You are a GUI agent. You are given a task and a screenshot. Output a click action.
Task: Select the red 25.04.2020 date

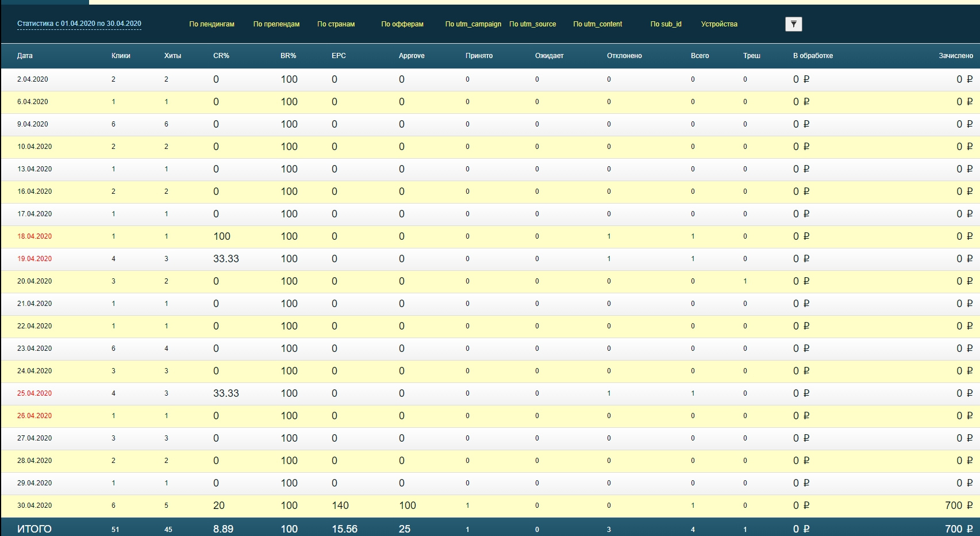coord(34,393)
